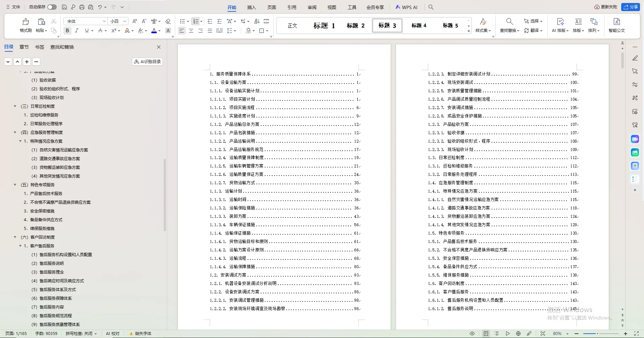Viewport: 644px width, 338px height.
Task: Click the Format Painter (格式刷) icon
Action: (26, 22)
